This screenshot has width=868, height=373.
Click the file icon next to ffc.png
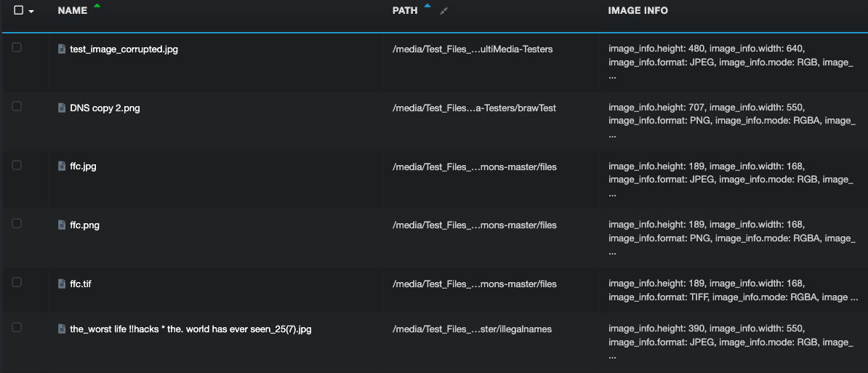pos(62,225)
